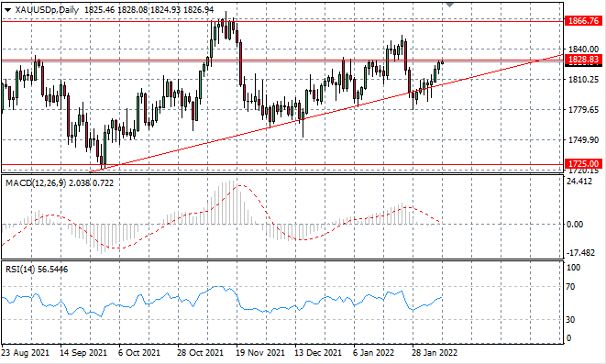Click the RSI(14) 56.5446 indicator label
The height and width of the screenshot is (364, 606).
pyautogui.click(x=37, y=269)
